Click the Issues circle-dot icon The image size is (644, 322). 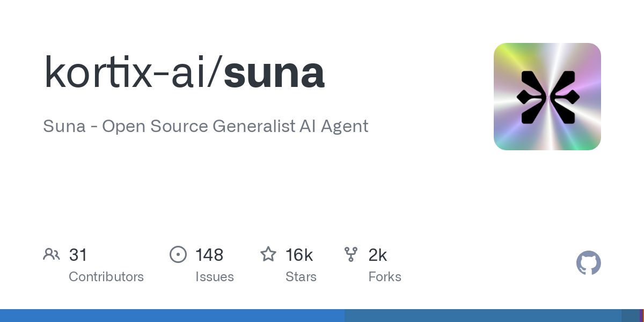tap(178, 254)
